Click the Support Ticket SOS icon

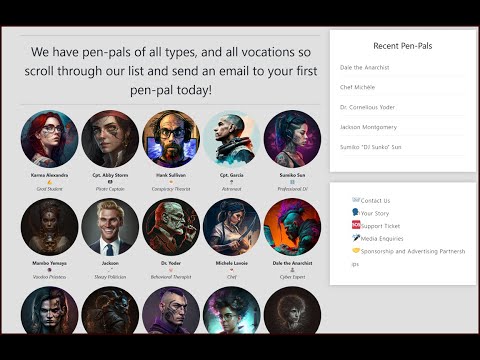(x=356, y=225)
